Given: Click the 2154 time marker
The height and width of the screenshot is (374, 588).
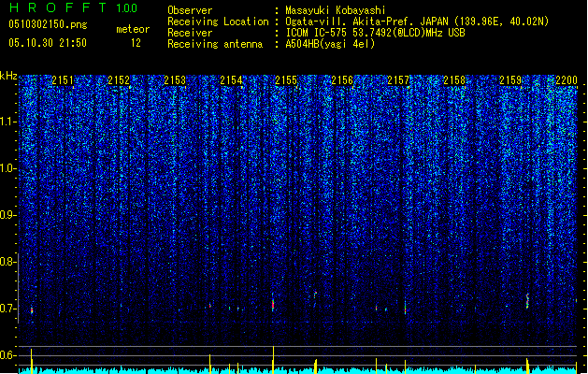Looking at the screenshot, I should 231,80.
